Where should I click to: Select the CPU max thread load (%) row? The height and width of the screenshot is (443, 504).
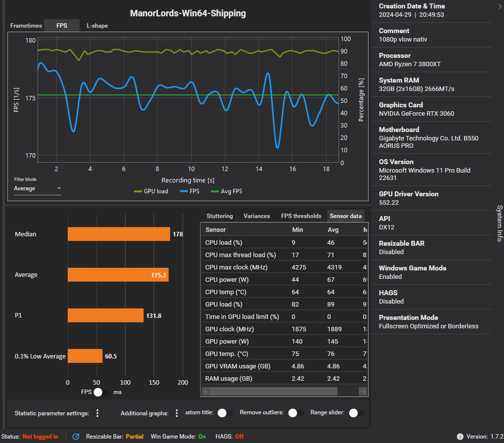[285, 255]
